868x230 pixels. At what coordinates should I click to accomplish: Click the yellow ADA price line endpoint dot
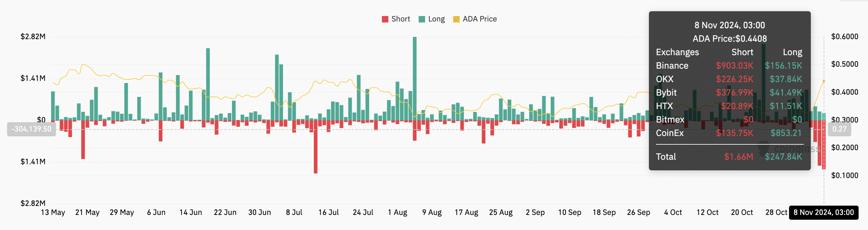824,81
